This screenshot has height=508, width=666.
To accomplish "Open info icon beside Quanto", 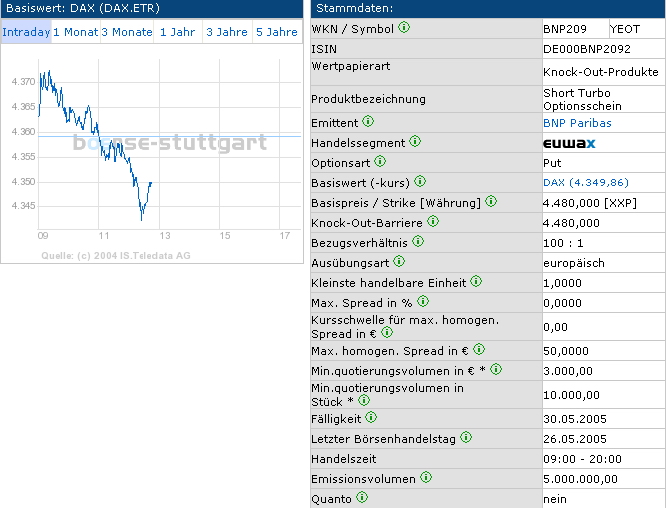I will pos(362,497).
